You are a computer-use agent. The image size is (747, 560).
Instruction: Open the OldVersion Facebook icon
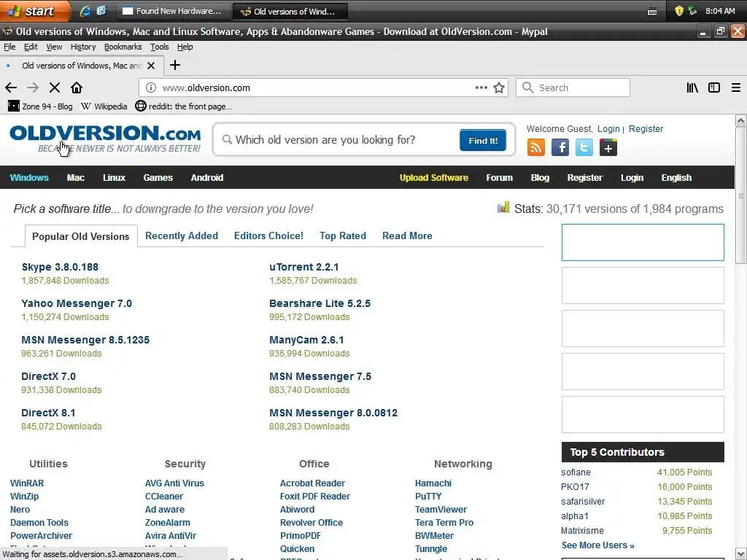[560, 147]
